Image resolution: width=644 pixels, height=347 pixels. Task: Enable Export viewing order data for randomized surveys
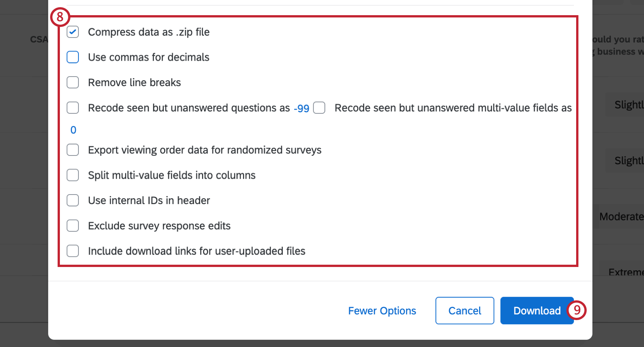[x=72, y=150]
